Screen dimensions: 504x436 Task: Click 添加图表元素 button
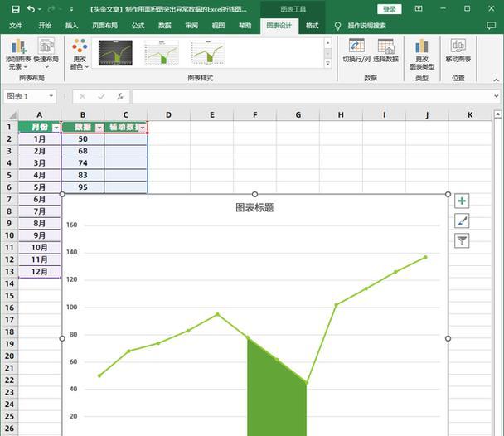[18, 54]
